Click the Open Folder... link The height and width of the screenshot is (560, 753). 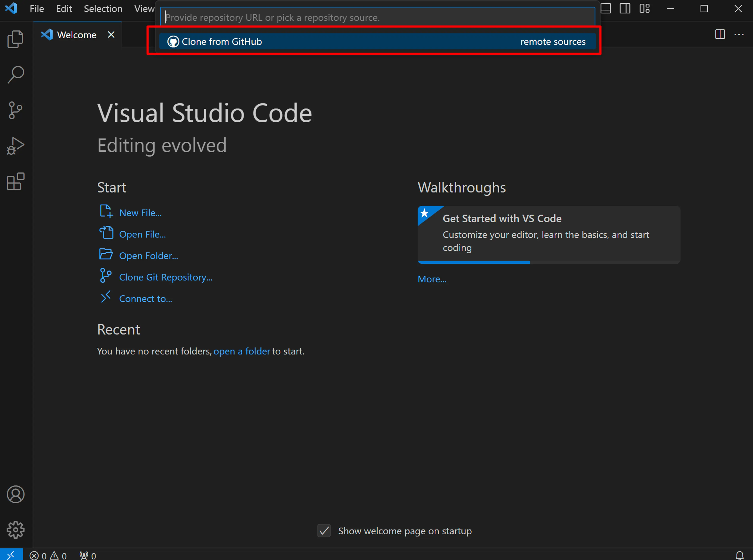(x=149, y=256)
